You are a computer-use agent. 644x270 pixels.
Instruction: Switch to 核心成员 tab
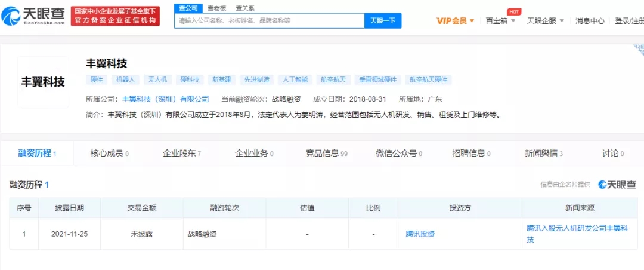click(x=109, y=154)
